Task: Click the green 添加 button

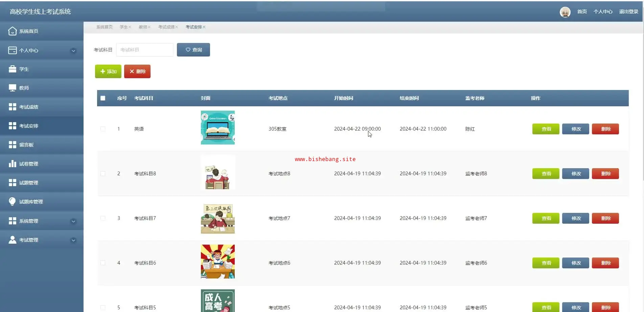Action: pyautogui.click(x=108, y=71)
